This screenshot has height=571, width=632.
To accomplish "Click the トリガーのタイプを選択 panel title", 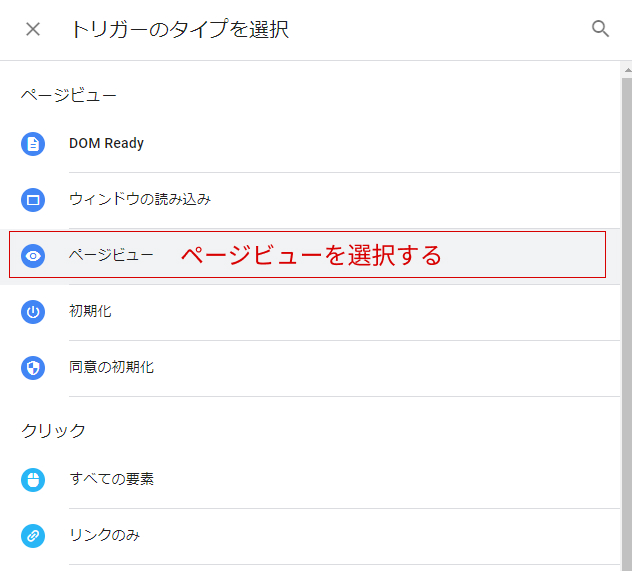I will [179, 29].
